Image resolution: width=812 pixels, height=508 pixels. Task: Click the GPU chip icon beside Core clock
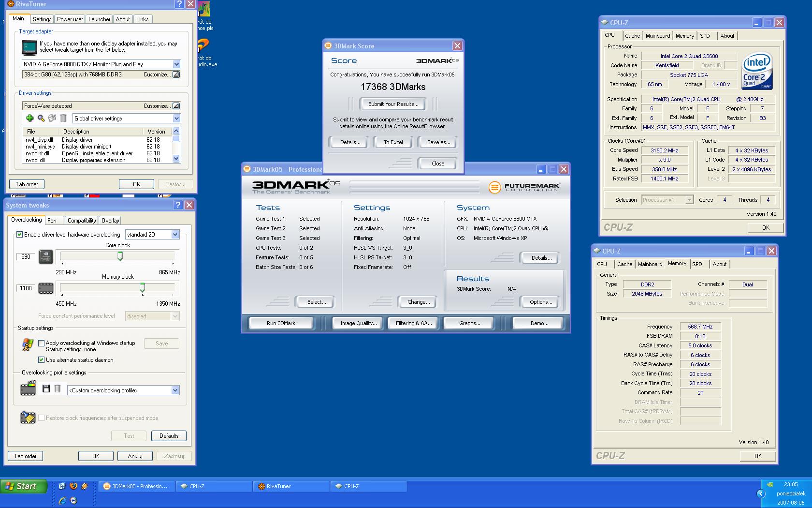pyautogui.click(x=46, y=257)
